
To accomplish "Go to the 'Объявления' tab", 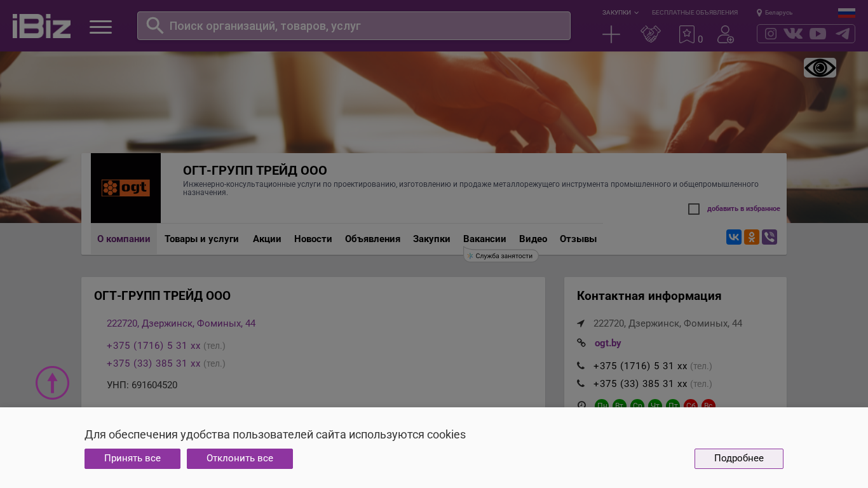I will point(372,239).
